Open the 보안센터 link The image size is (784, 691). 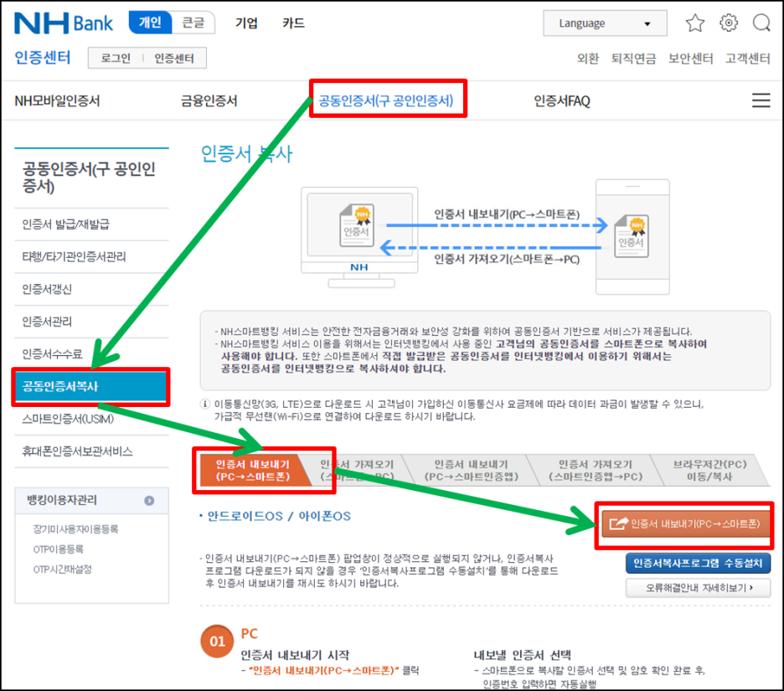tap(691, 59)
